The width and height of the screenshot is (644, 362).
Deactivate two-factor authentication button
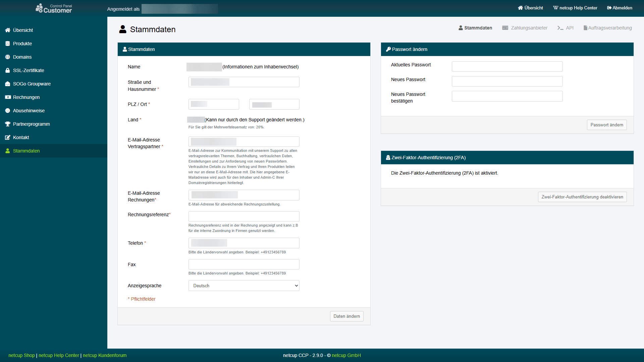pos(582,197)
